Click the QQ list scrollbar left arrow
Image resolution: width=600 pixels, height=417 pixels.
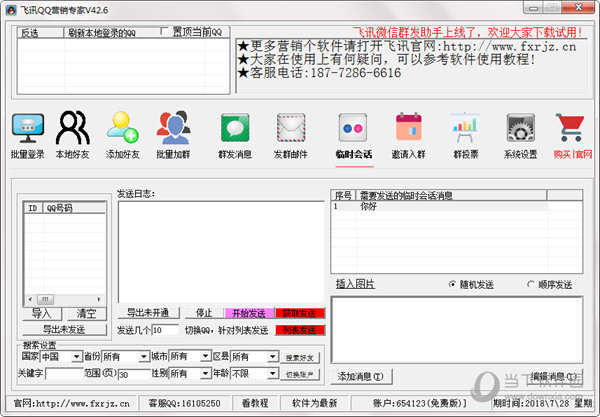[30, 299]
